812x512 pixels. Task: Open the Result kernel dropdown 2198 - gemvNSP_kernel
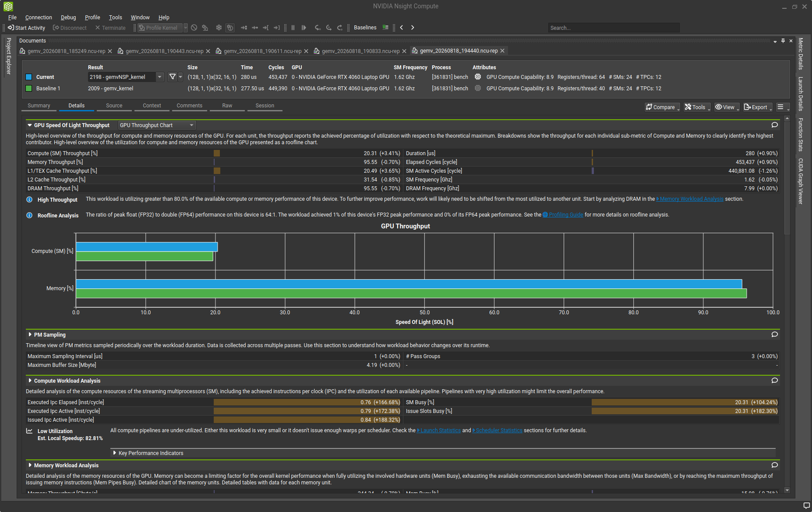coord(126,77)
